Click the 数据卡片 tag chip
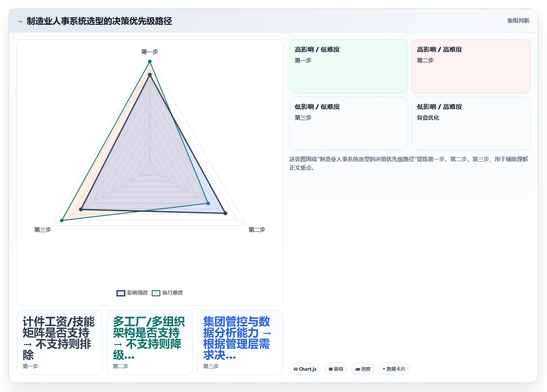Image resolution: width=547 pixels, height=392 pixels. [394, 369]
